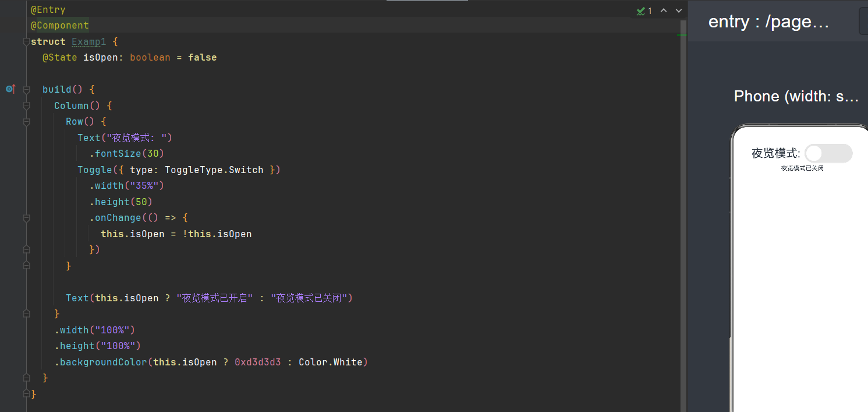
Task: Click the fold end marker closing Row()
Action: click(x=26, y=265)
